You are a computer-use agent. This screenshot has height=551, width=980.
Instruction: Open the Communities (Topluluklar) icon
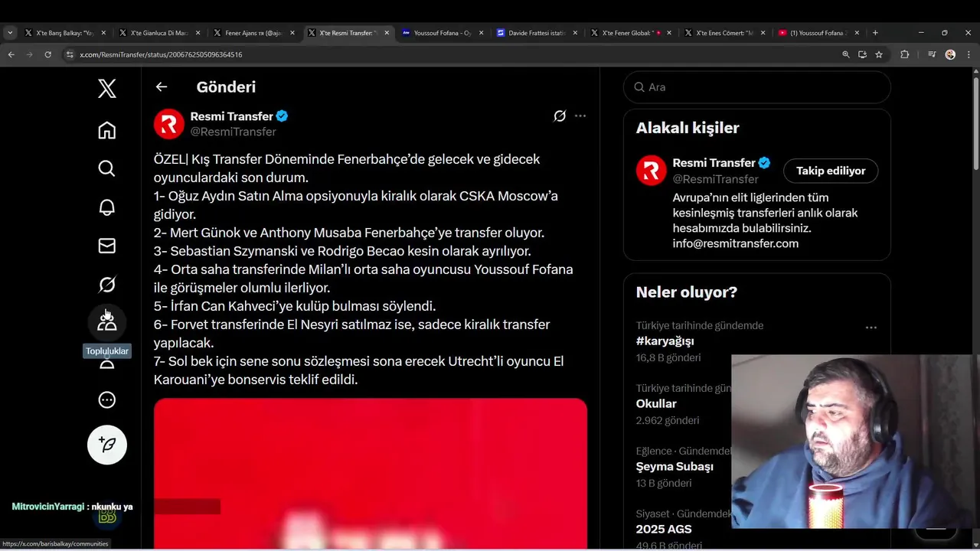107,323
